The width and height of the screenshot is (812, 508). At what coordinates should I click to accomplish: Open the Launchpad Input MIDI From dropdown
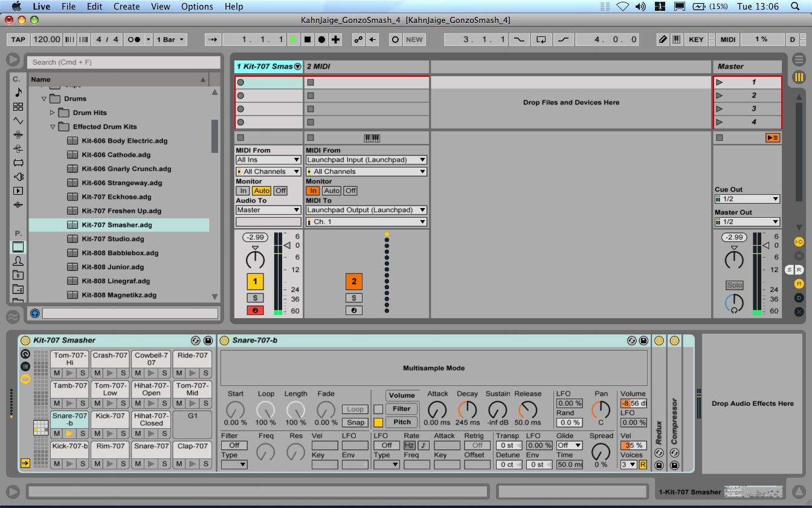366,160
